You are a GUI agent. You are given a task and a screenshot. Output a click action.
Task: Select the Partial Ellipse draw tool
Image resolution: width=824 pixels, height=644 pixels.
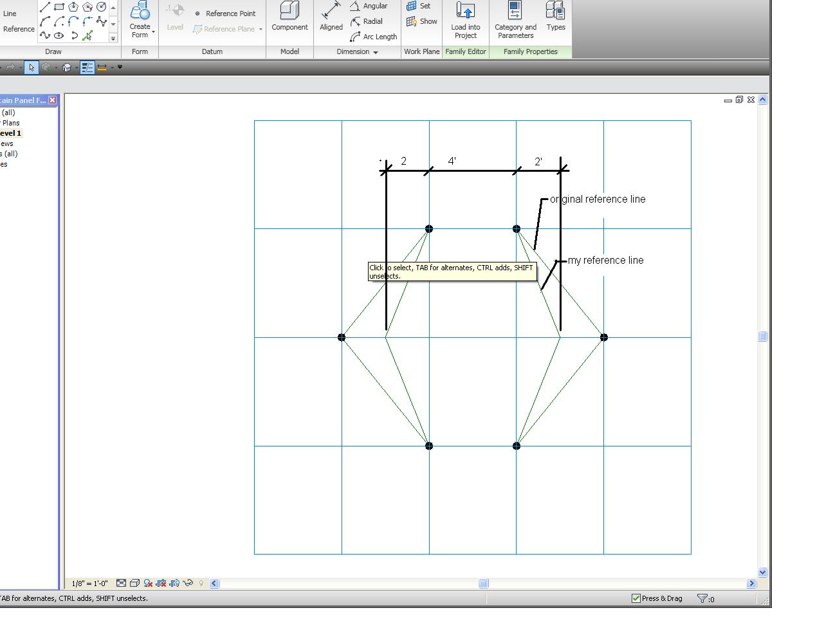coord(73,35)
